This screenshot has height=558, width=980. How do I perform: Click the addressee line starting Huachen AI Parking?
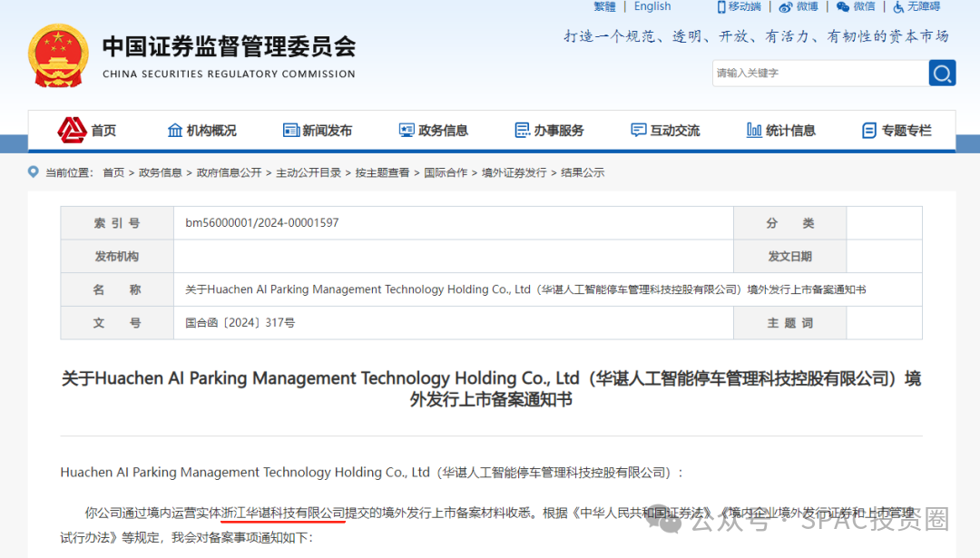coord(371,473)
